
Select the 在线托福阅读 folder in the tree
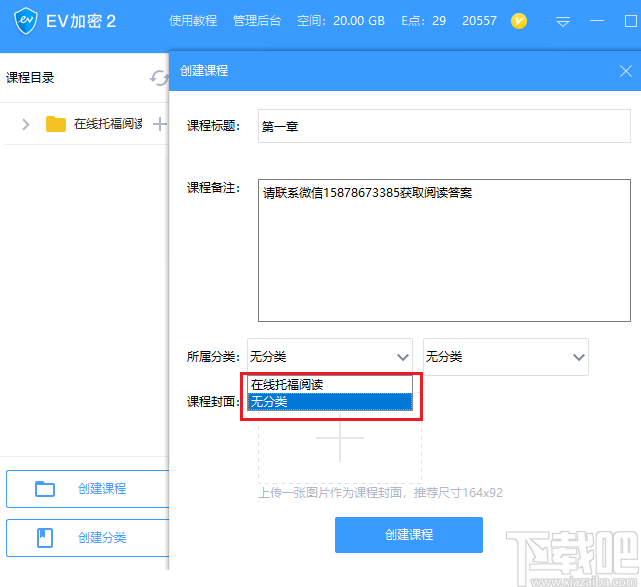click(108, 123)
